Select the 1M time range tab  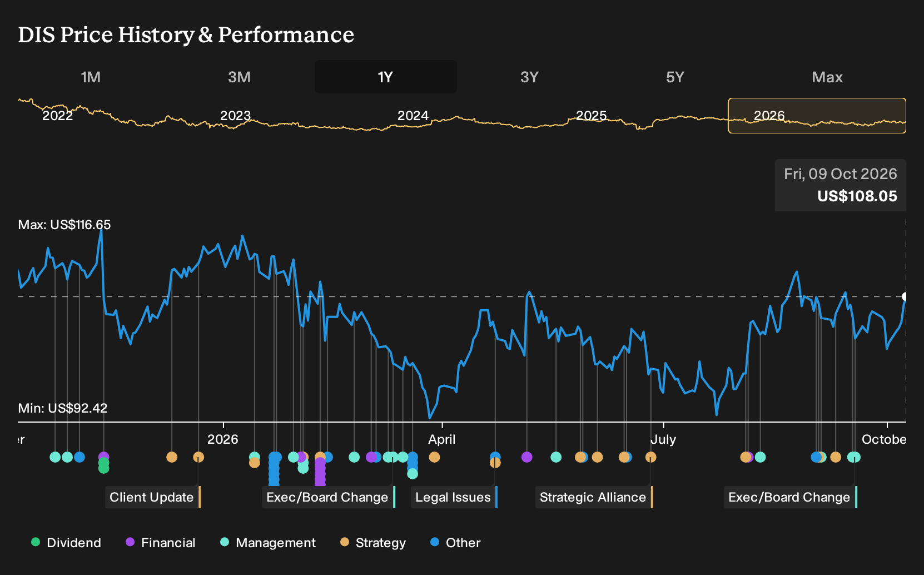91,77
